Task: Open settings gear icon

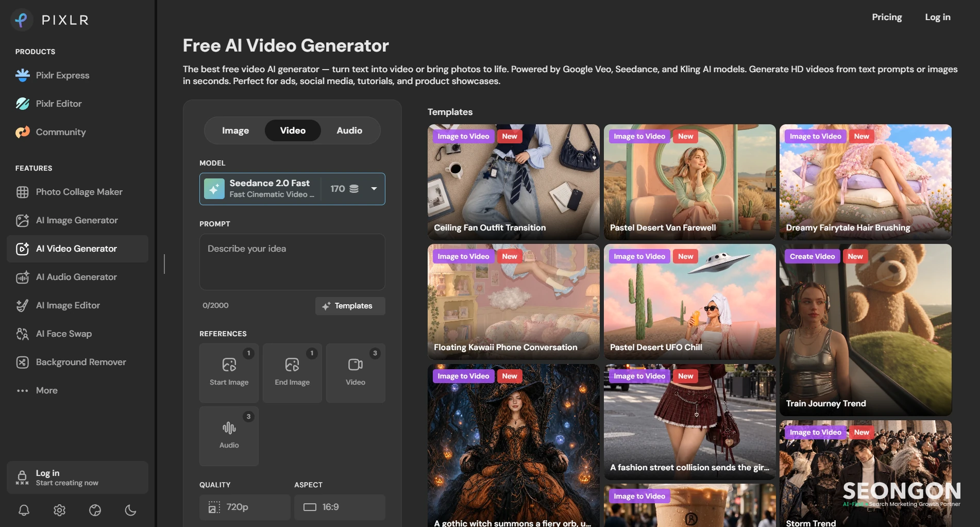Action: click(60, 510)
